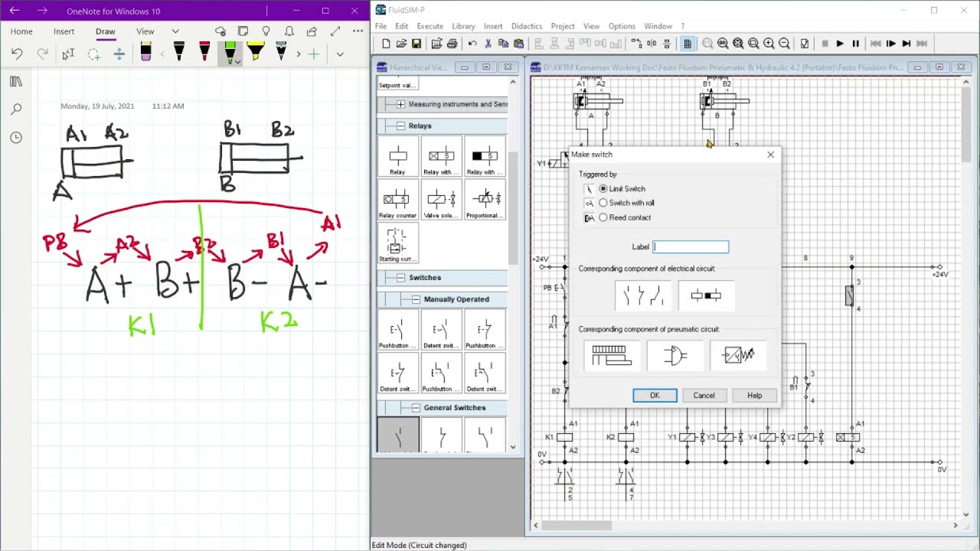Open green pen options dropdown
The width and height of the screenshot is (980, 551).
pyautogui.click(x=238, y=61)
